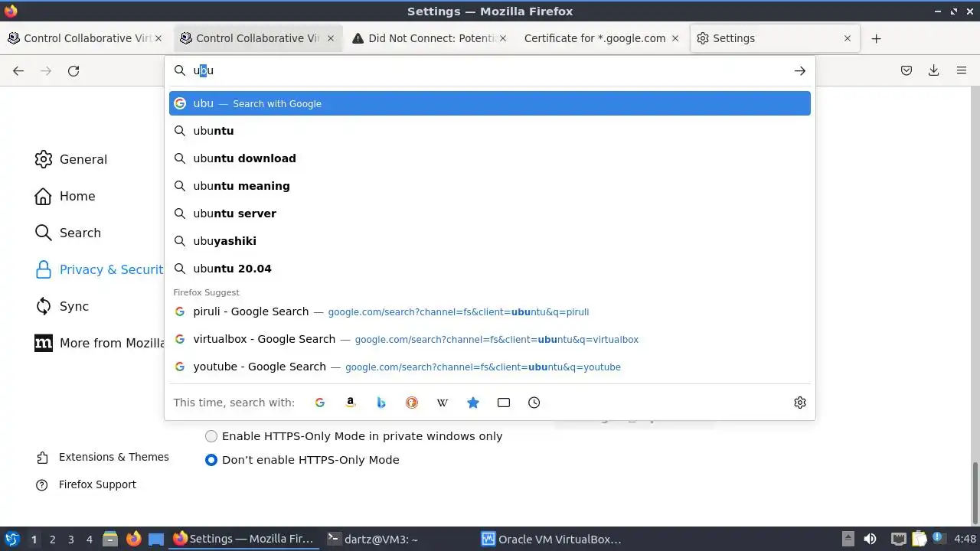Image resolution: width=980 pixels, height=551 pixels.
Task: Choose the 'ubuntu meaning' suggestion
Action: click(x=490, y=186)
